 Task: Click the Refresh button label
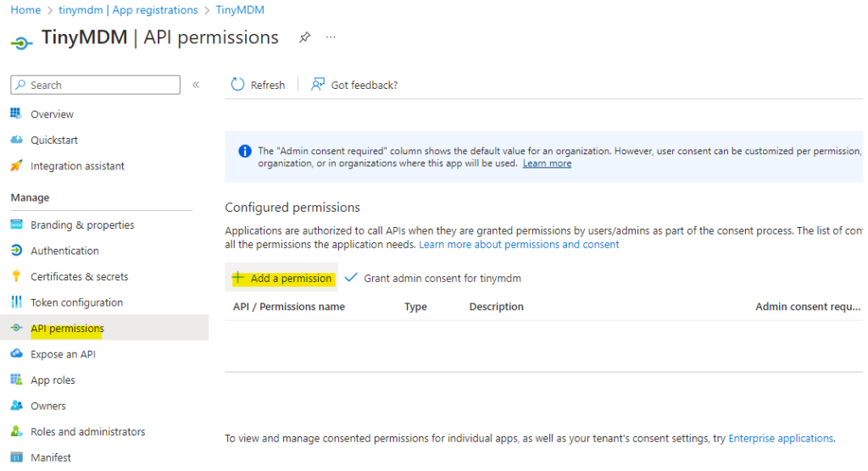pos(268,86)
